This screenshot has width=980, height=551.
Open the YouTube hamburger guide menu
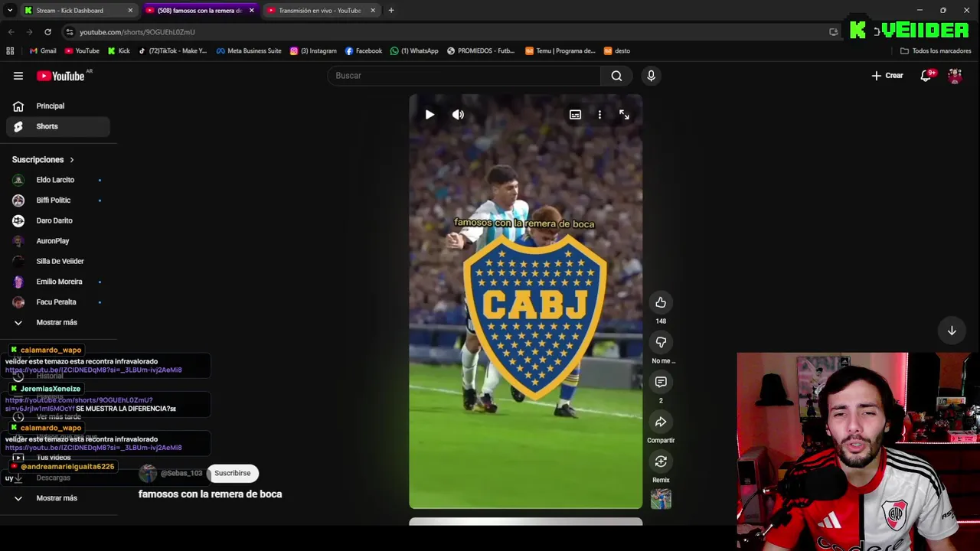tap(18, 76)
